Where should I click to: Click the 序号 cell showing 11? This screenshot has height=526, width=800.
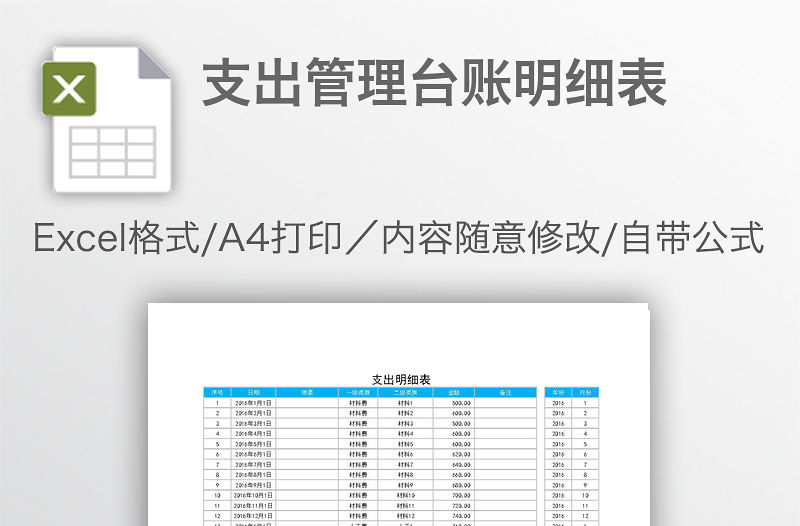coord(217,506)
